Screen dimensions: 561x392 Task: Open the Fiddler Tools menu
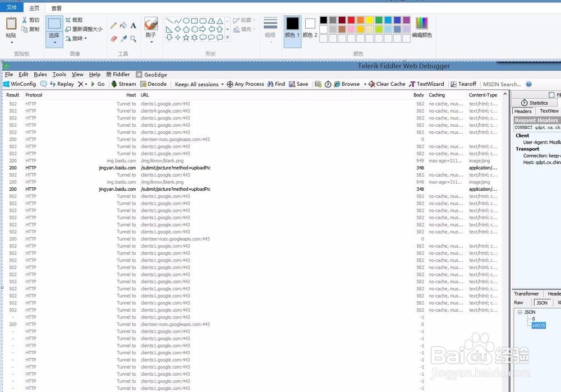59,75
